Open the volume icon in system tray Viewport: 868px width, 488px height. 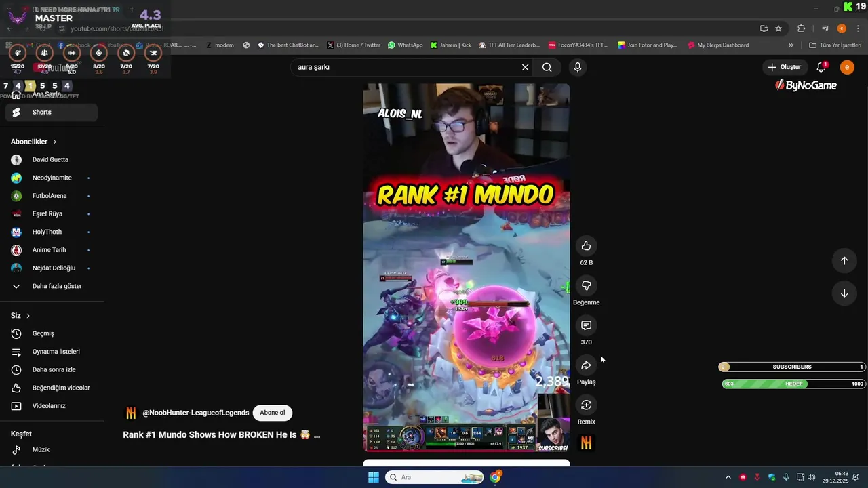(x=812, y=477)
